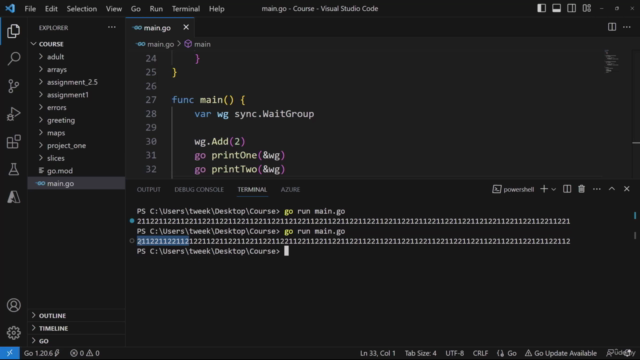Open the View menu

click(114, 9)
